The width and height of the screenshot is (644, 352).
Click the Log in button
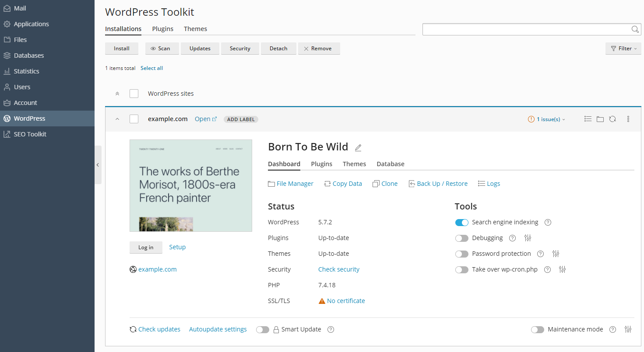(x=146, y=247)
